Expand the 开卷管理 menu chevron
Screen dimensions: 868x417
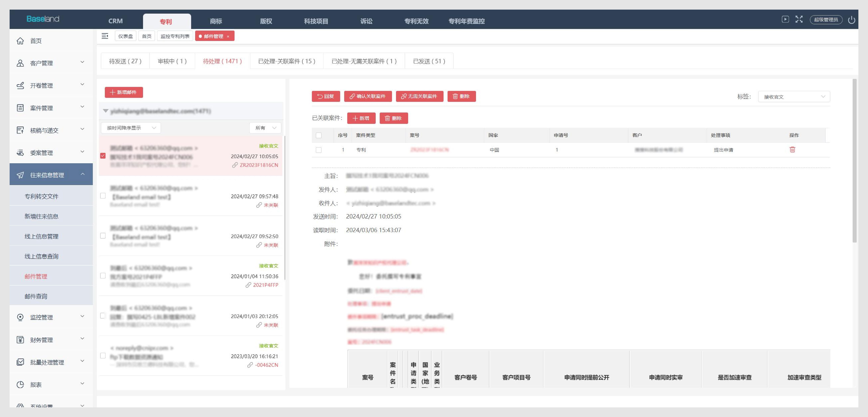82,84
